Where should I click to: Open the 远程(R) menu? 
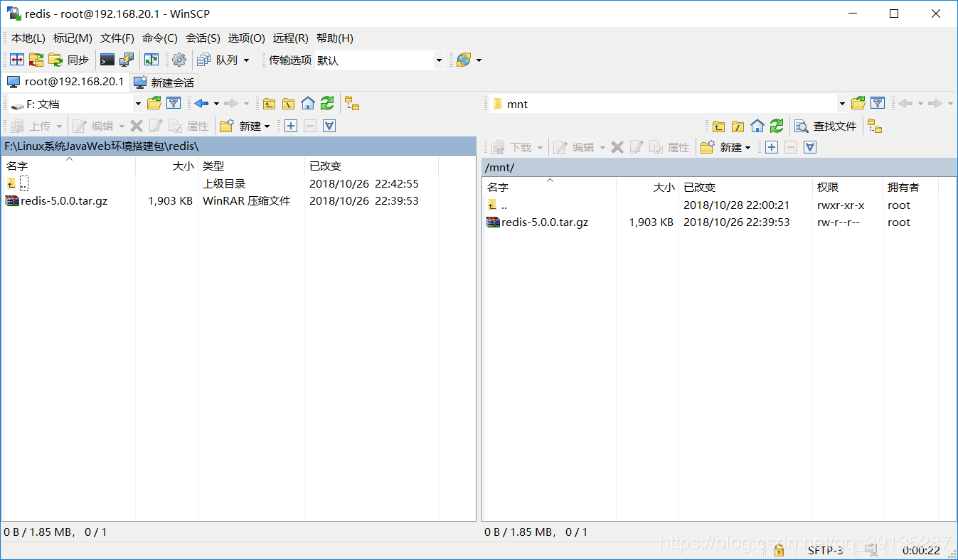coord(290,38)
